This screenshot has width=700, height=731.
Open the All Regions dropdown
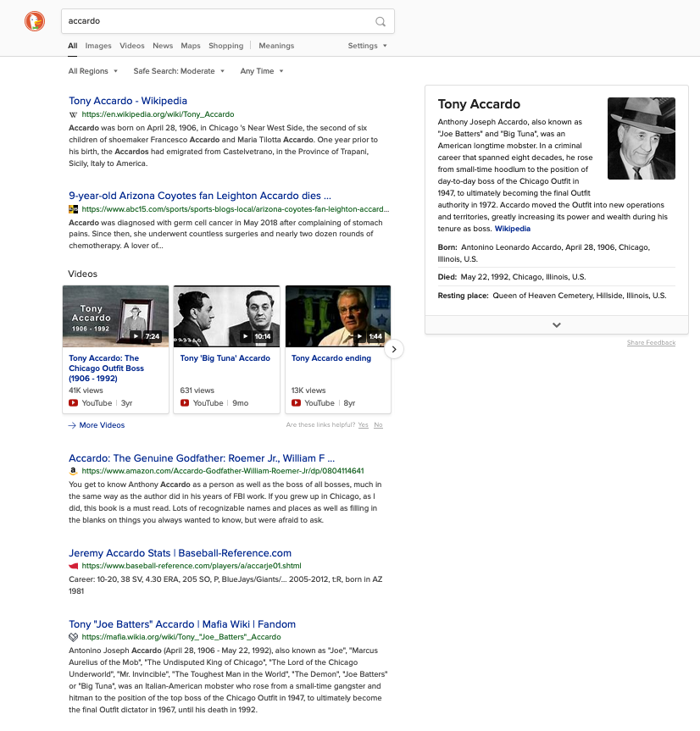pos(93,71)
